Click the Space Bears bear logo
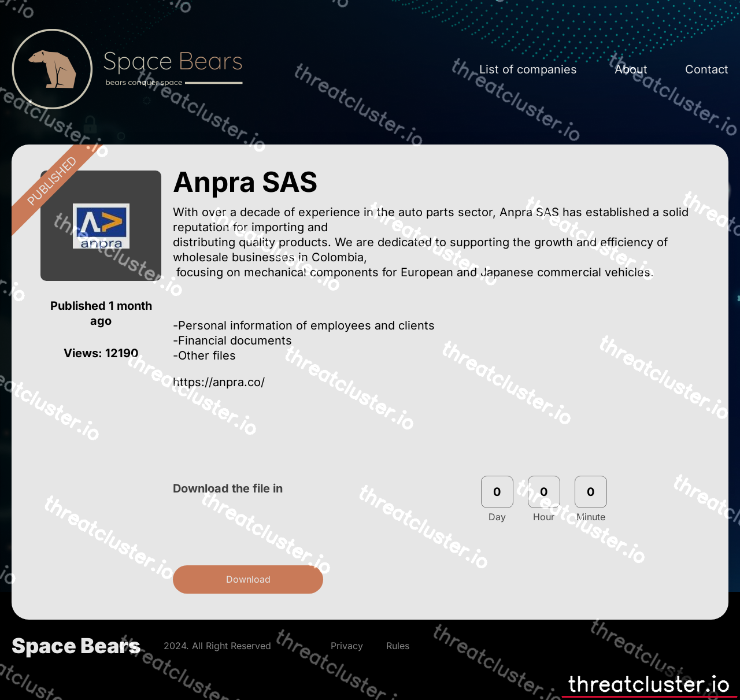 pos(52,69)
